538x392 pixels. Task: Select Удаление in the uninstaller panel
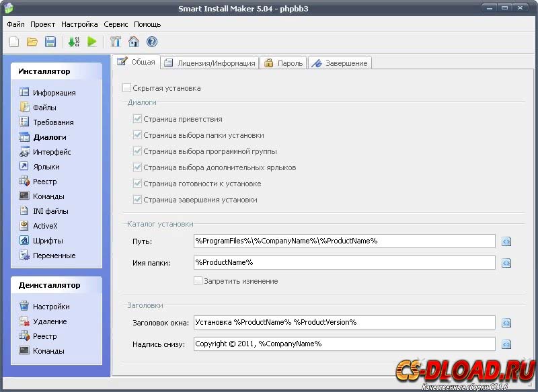[x=43, y=321]
